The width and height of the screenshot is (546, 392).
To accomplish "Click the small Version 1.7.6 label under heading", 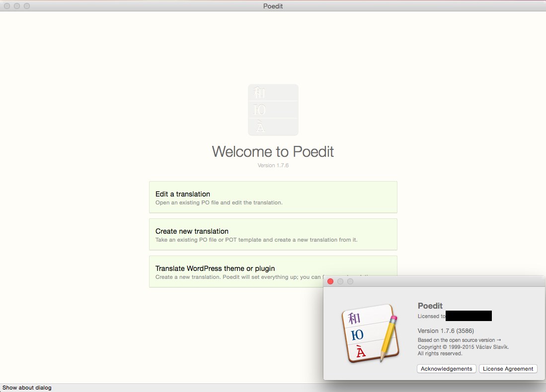I will click(273, 166).
